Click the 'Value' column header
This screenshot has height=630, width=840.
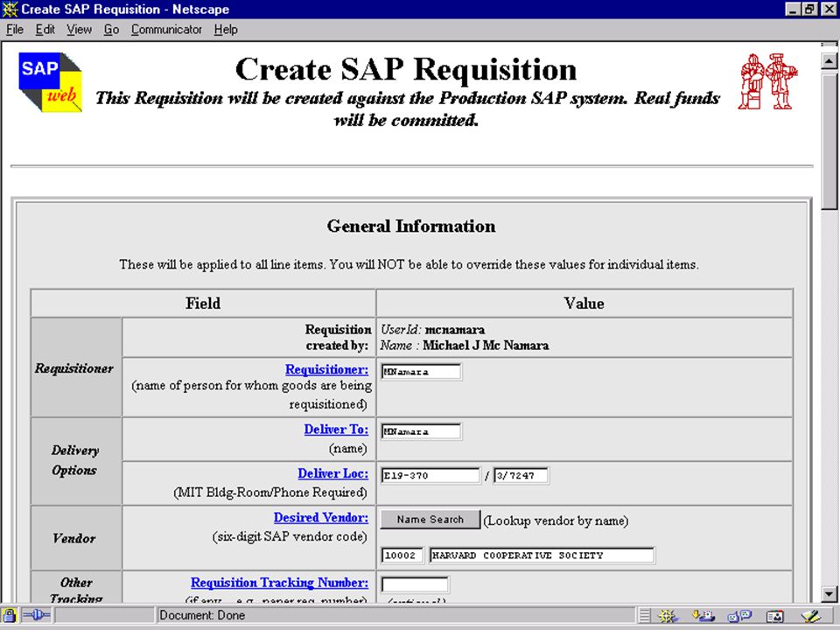pos(584,304)
